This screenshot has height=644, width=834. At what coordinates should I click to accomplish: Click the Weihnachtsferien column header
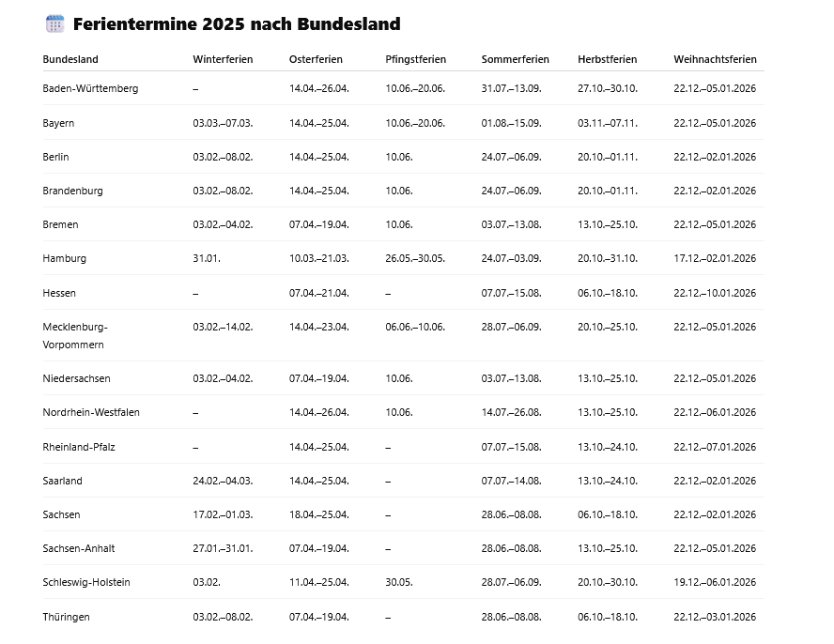coord(715,59)
